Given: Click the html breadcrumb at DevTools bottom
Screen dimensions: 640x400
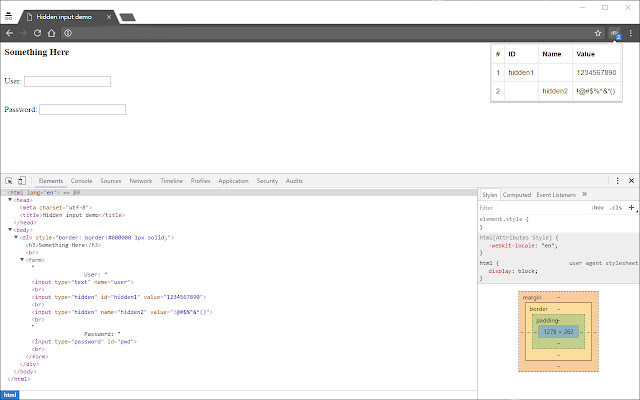Looking at the screenshot, I should tap(10, 395).
